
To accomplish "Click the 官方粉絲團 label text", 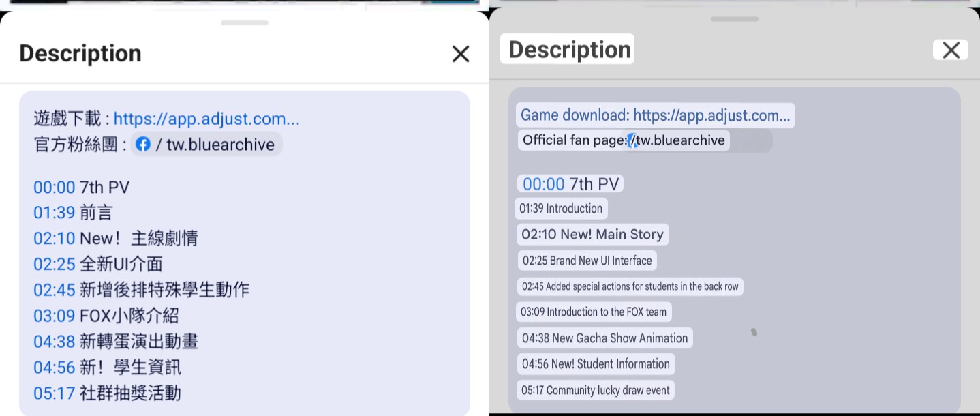I will tap(76, 145).
